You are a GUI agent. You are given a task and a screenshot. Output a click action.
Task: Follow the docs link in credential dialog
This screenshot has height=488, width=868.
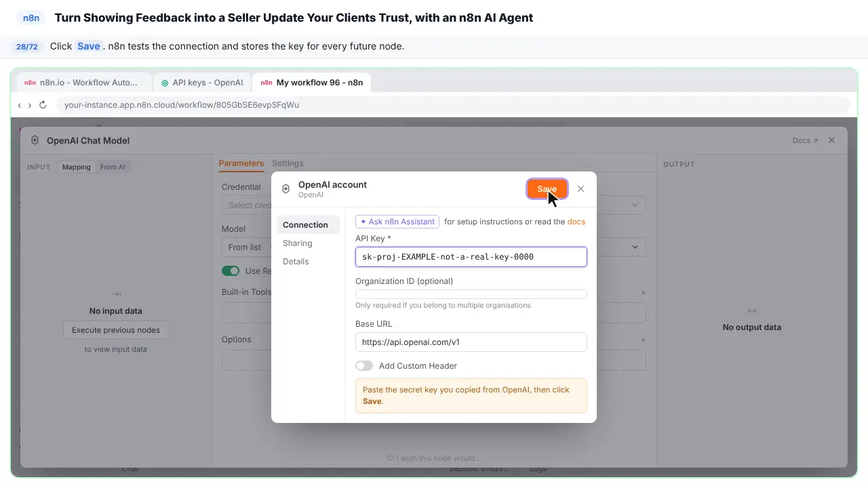[576, 222]
